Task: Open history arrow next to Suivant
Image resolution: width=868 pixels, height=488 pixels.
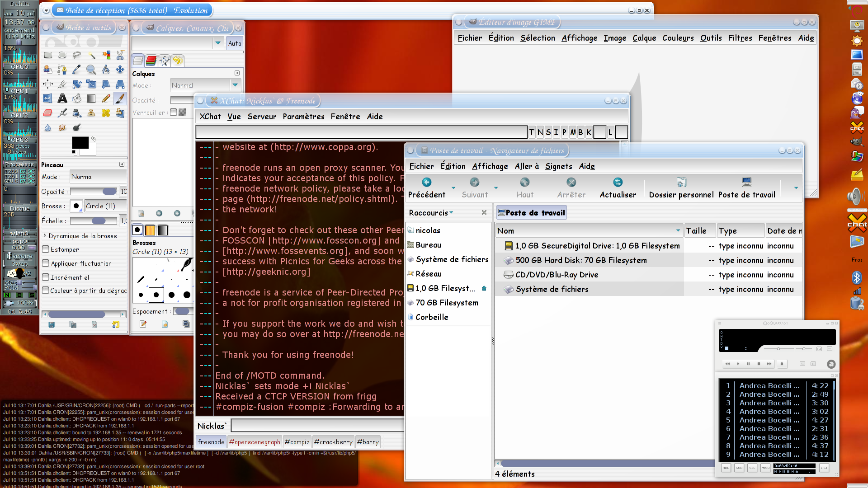Action: tap(496, 188)
